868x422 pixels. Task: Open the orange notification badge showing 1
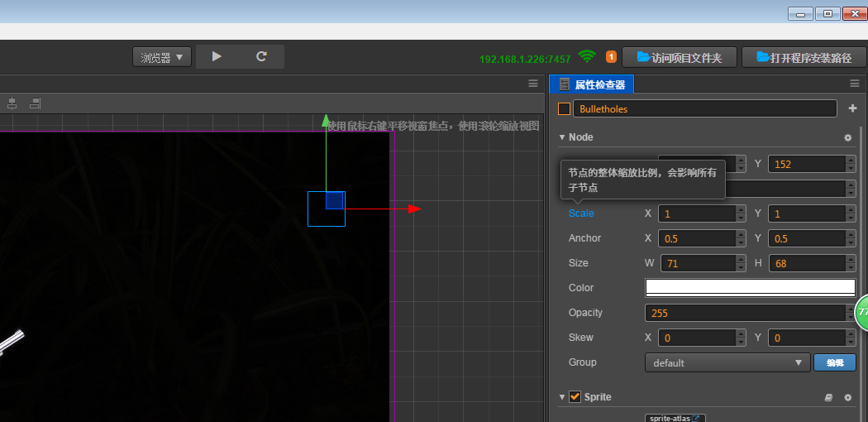click(x=611, y=56)
